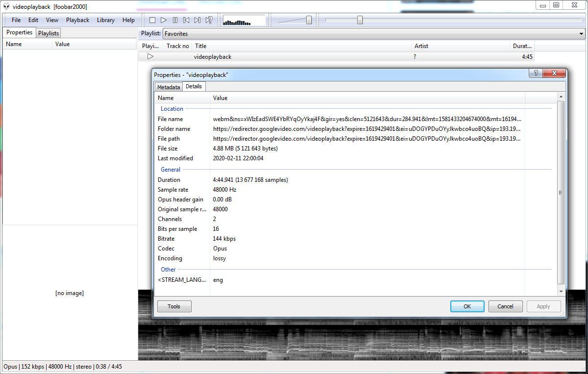Click the spectrum visualization in toolbar
Image resolution: width=588 pixels, height=374 pixels.
coord(244,20)
